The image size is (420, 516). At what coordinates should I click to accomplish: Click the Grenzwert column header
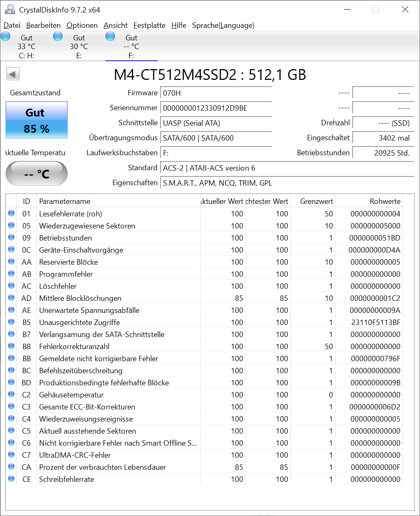313,201
